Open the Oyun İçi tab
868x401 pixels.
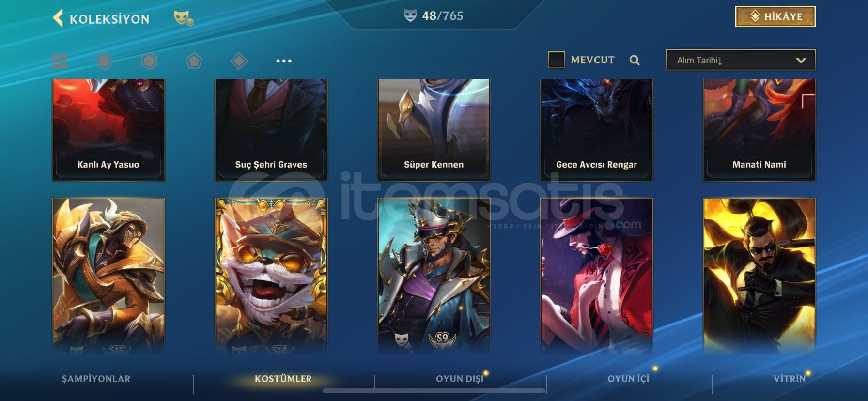coord(628,379)
